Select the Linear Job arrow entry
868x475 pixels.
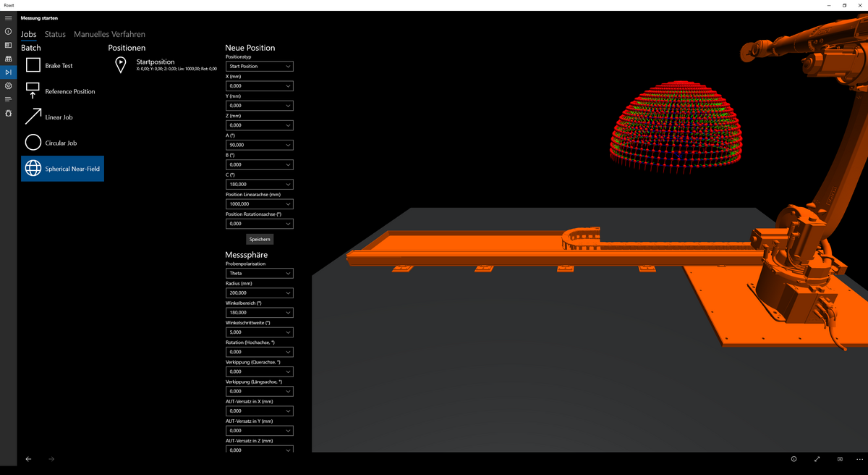click(62, 117)
